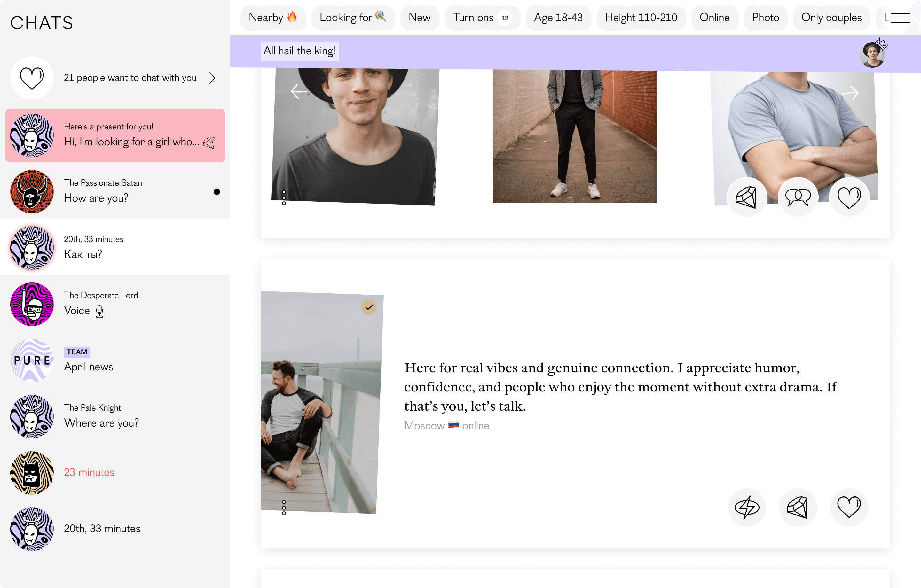Viewport: 921px width, 588px height.
Task: Go to next photo with the right arrow
Action: click(850, 93)
